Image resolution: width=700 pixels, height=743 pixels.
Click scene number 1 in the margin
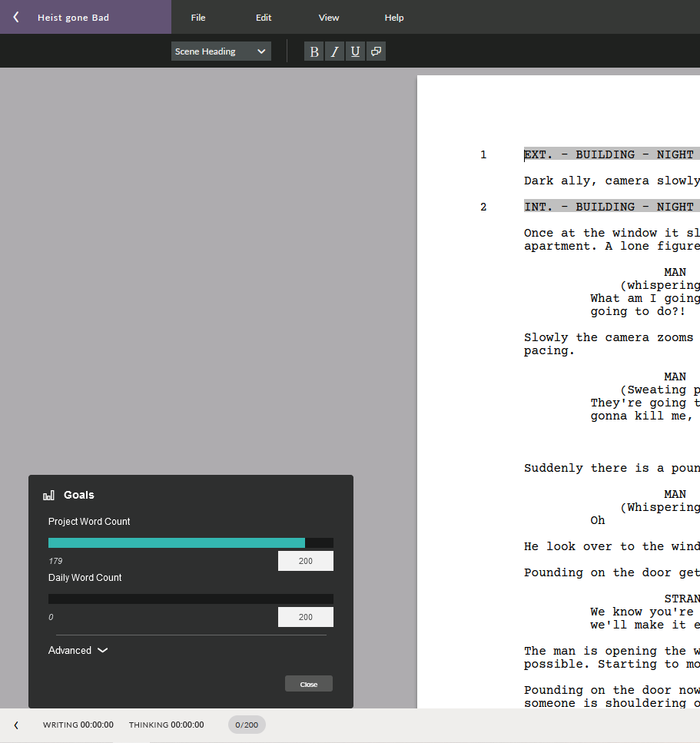pyautogui.click(x=483, y=154)
